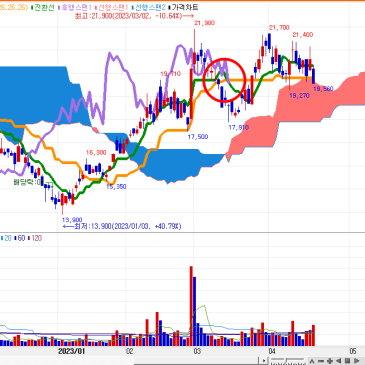Click the caret up icon in bottom toolbar
Image resolution: width=365 pixels, height=365 pixels.
click(312, 361)
